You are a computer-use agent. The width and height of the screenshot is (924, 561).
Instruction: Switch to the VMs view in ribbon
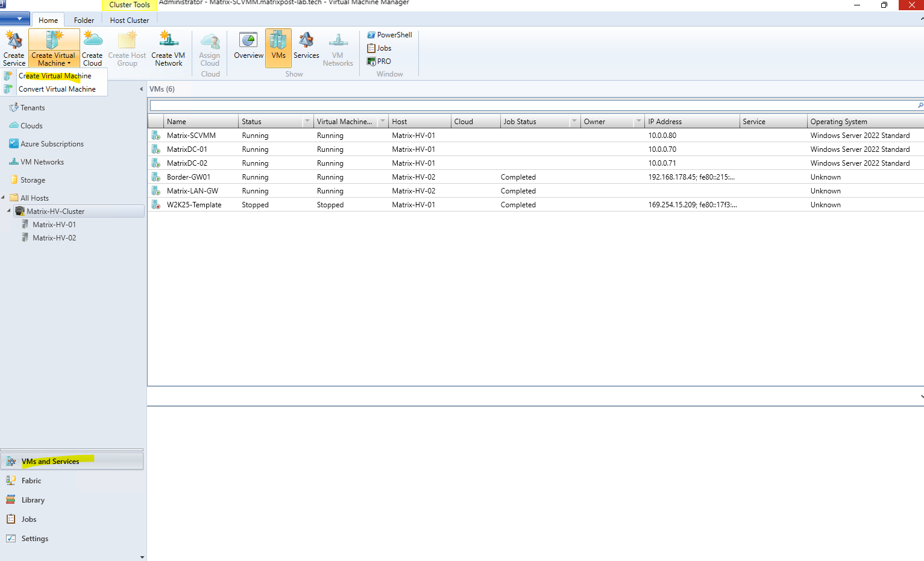278,47
